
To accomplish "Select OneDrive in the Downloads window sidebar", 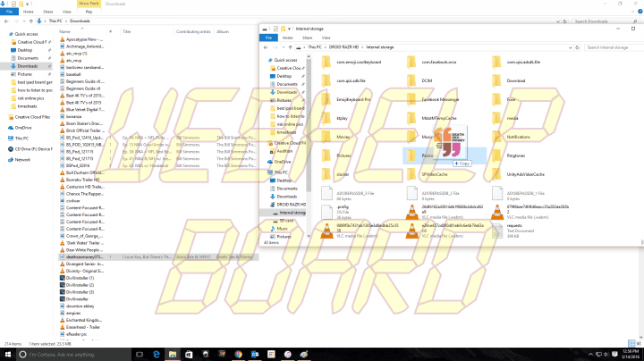I will [23, 128].
